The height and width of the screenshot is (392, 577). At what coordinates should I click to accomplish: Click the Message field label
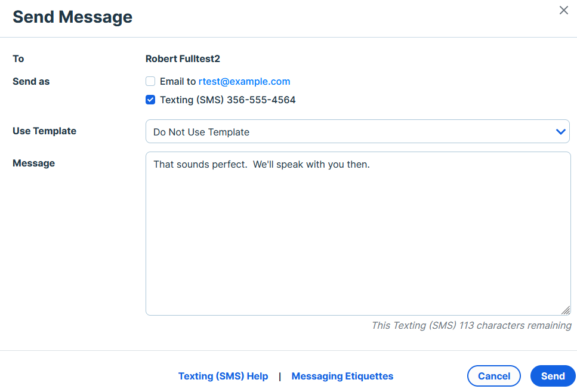point(34,163)
